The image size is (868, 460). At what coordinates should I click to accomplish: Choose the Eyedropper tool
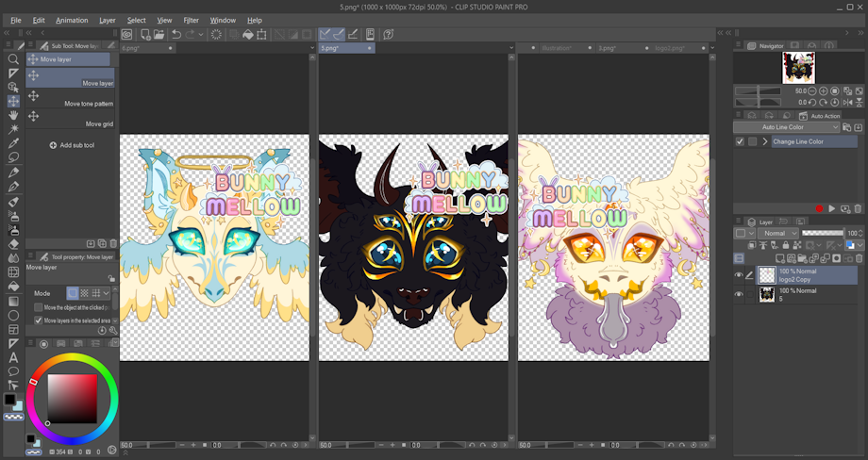tap(13, 143)
